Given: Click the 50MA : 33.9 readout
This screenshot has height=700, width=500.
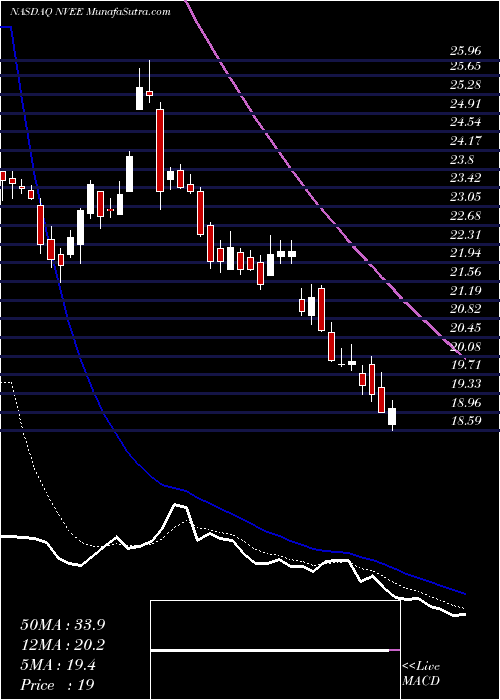Looking at the screenshot, I should [x=63, y=625].
